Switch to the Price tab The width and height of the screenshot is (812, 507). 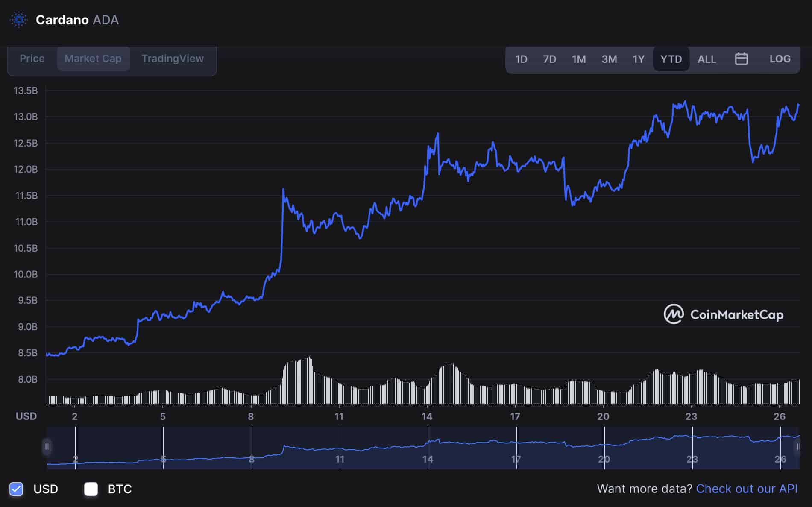[x=32, y=59]
